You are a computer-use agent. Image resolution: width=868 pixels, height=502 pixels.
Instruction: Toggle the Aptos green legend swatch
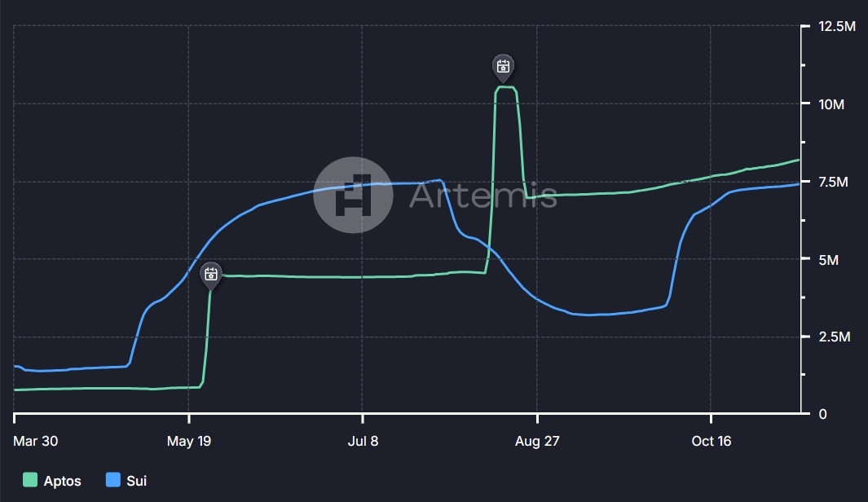(30, 481)
